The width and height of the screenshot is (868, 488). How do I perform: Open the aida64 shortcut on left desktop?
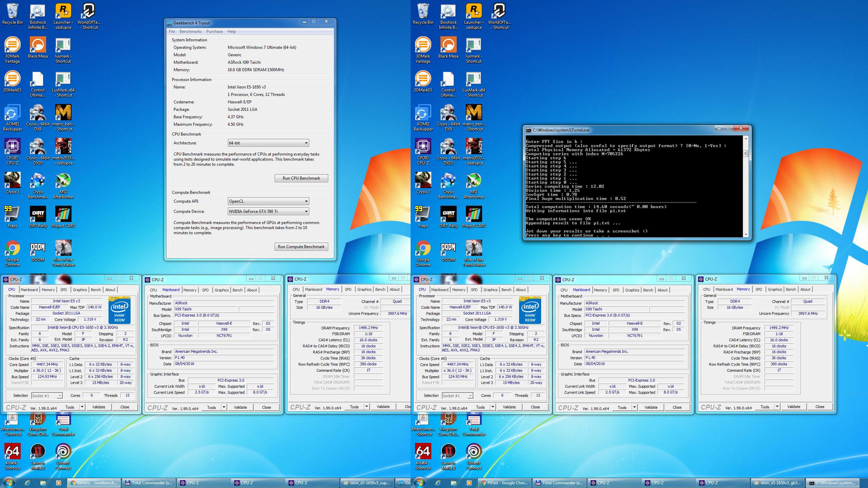[x=12, y=457]
